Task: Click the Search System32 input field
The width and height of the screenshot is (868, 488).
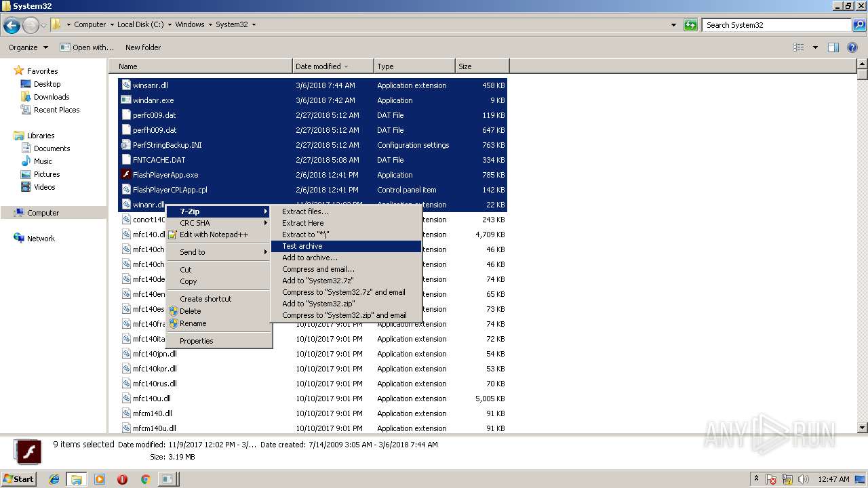Action: (777, 25)
